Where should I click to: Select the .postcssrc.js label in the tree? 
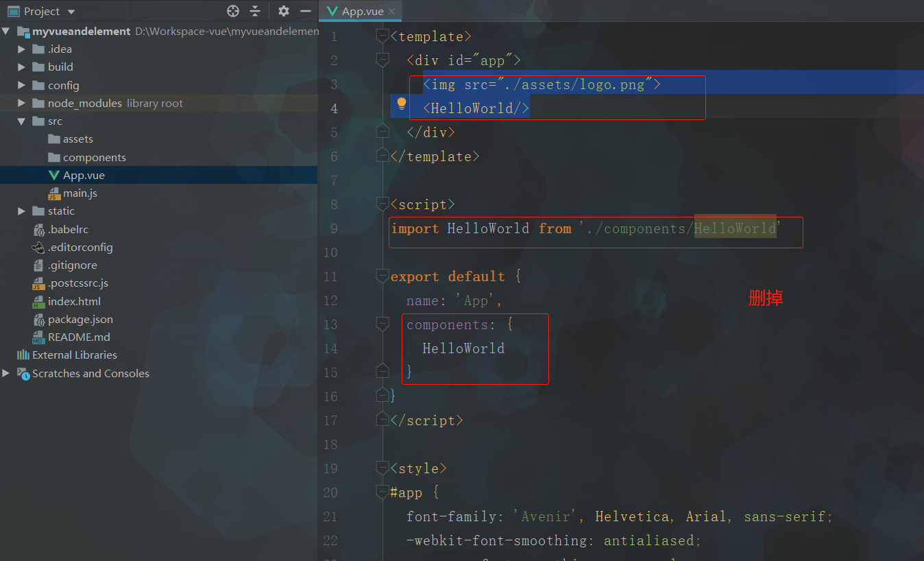point(78,283)
